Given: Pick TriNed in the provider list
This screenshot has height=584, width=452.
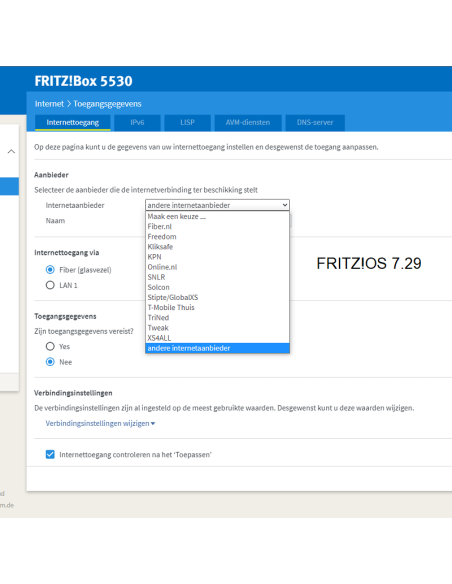Looking at the screenshot, I should pyautogui.click(x=217, y=318).
